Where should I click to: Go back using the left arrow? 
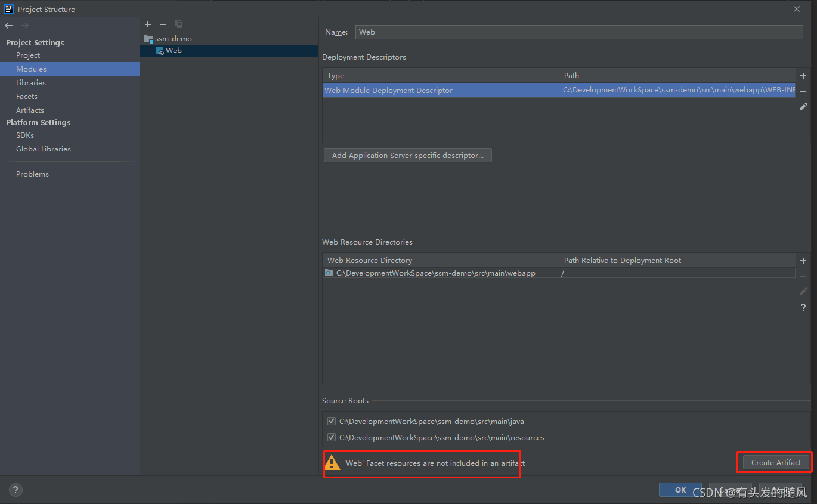click(8, 26)
